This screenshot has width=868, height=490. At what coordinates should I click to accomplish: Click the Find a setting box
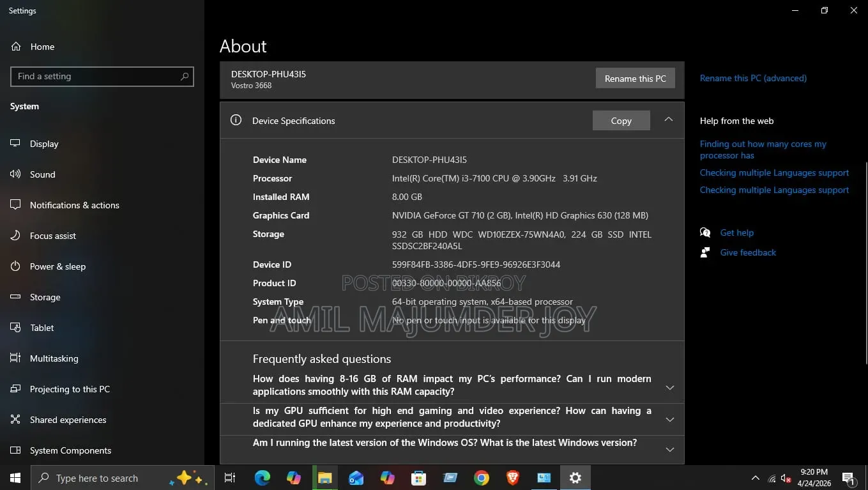click(102, 77)
